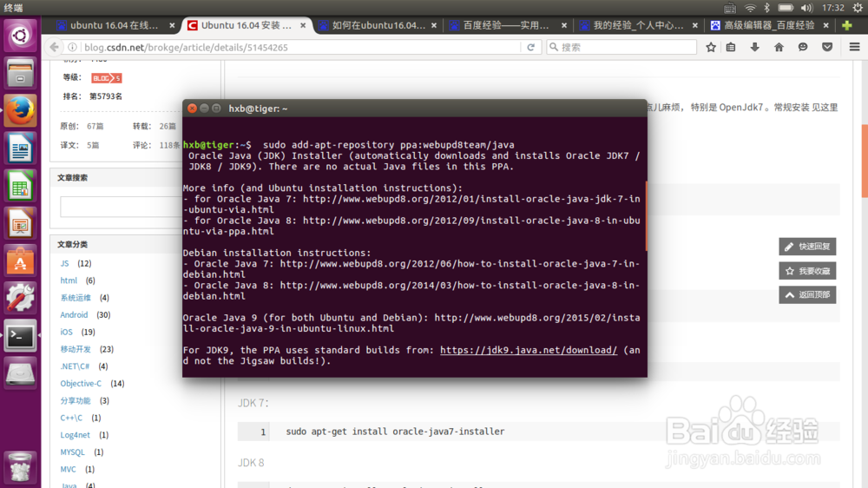Click the Firefox search box
This screenshot has width=868, height=488.
[621, 47]
